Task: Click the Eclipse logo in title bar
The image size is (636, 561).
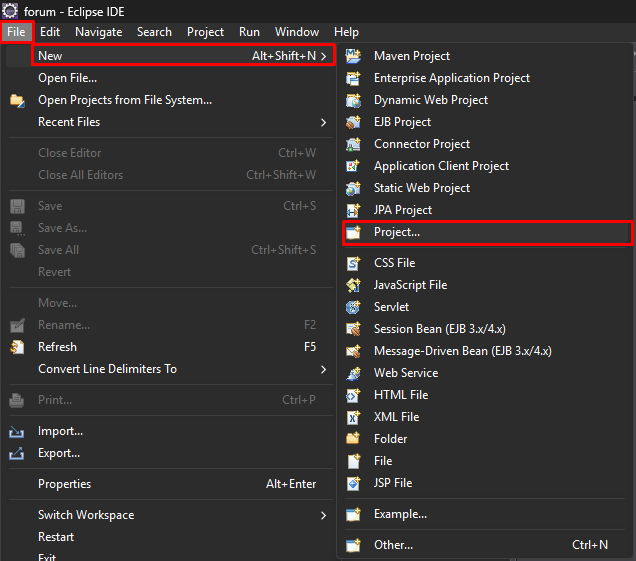Action: click(10, 11)
